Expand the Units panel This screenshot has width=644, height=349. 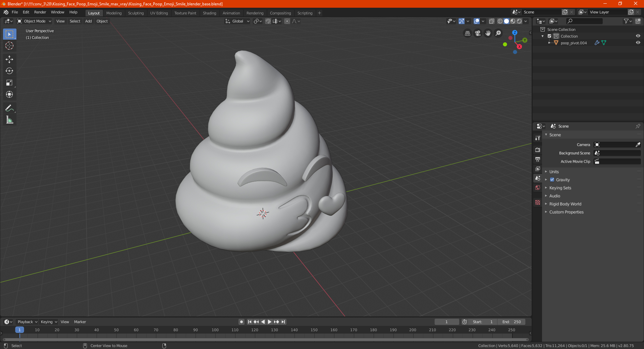(554, 172)
